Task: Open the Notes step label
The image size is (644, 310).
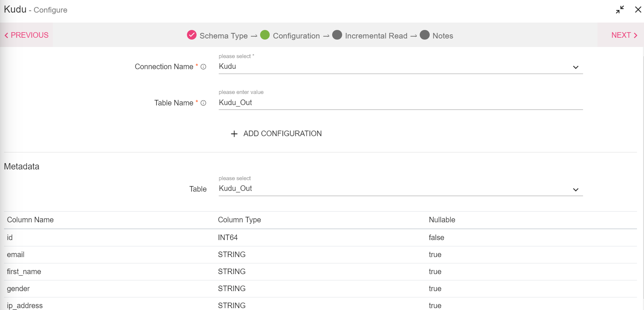Action: [443, 36]
